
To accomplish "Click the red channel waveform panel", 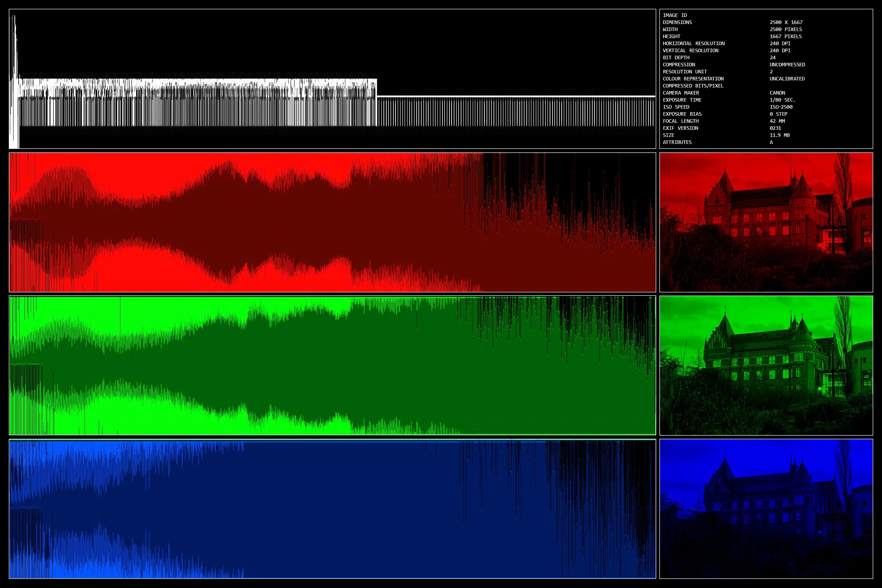I will (332, 222).
